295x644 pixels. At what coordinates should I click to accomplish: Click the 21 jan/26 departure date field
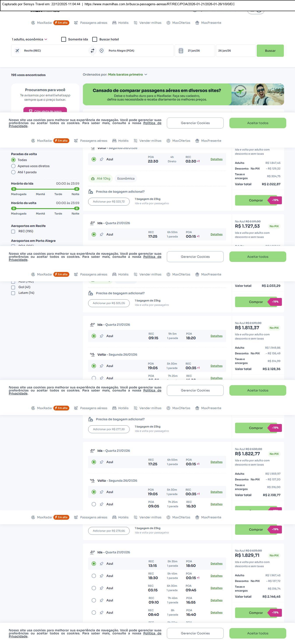[194, 51]
